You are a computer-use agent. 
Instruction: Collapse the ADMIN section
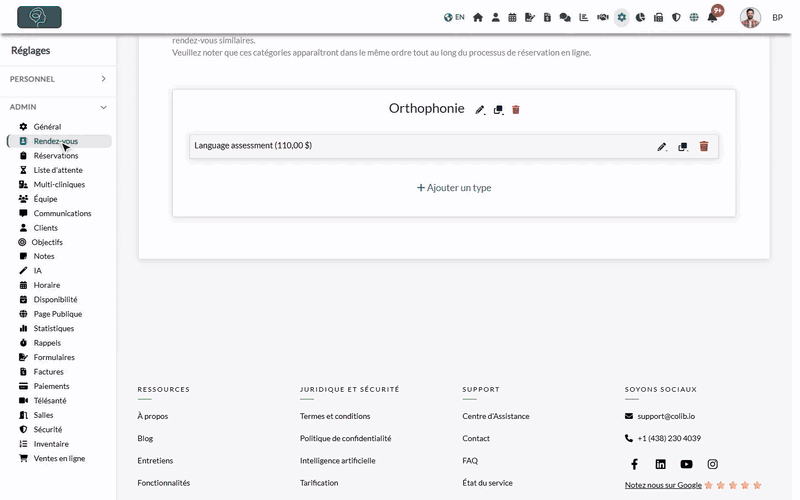point(58,107)
